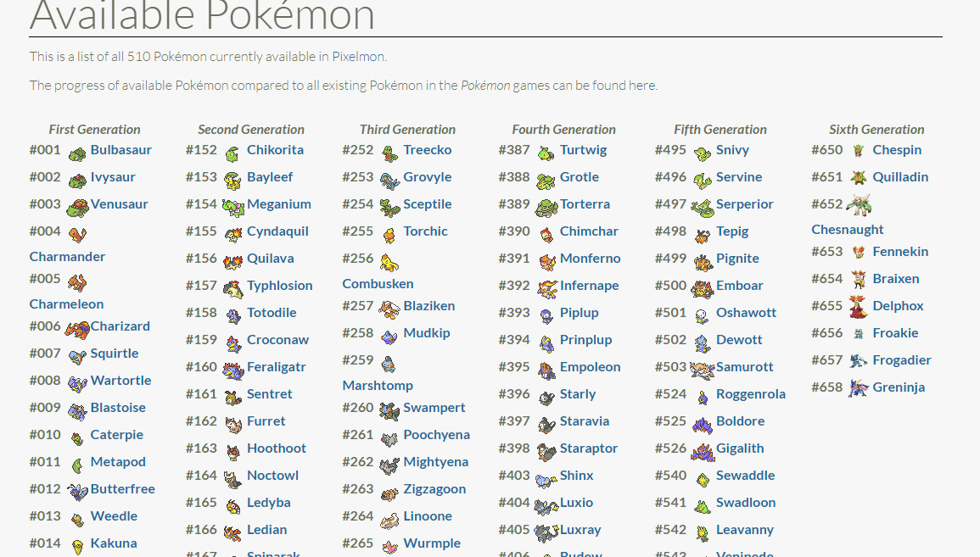Click the Empoleon sprite icon
This screenshot has height=557, width=980.
pyautogui.click(x=546, y=370)
